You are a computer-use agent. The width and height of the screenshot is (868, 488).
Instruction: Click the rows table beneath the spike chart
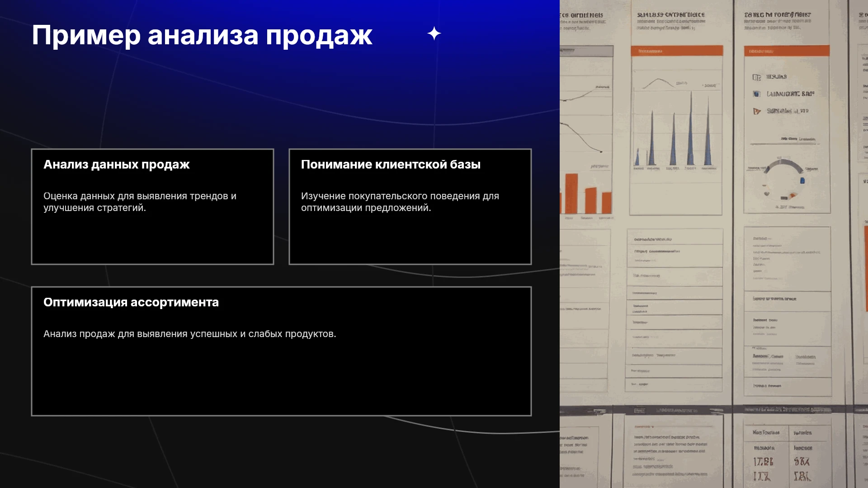point(675,310)
